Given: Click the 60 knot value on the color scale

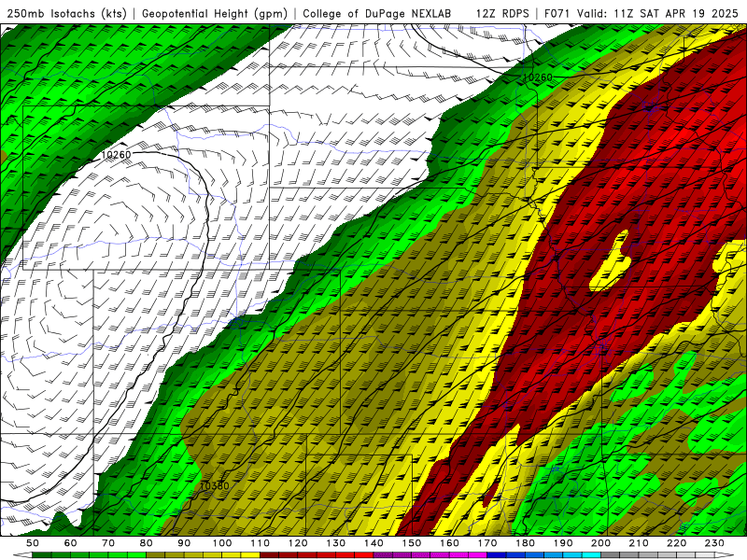Looking at the screenshot, I should pyautogui.click(x=71, y=543).
